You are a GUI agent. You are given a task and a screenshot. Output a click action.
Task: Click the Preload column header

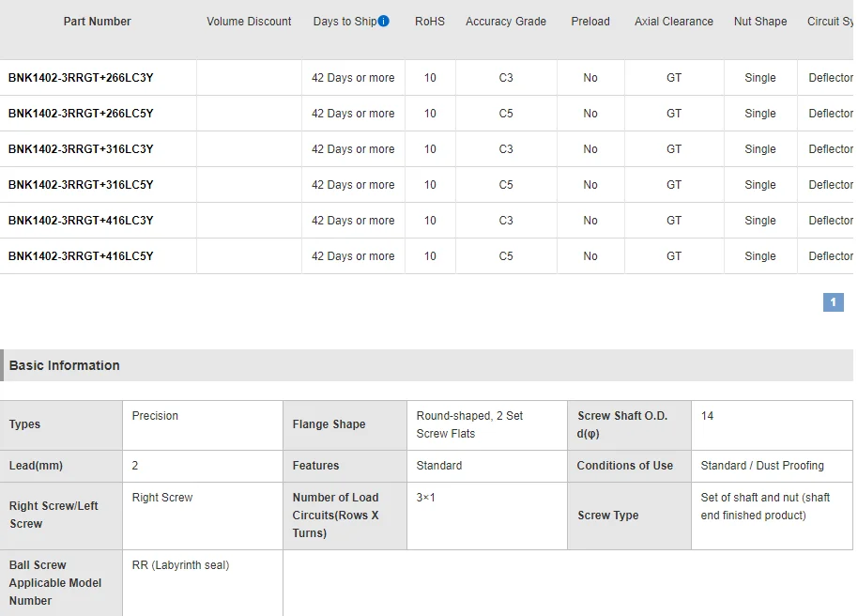[x=590, y=22]
